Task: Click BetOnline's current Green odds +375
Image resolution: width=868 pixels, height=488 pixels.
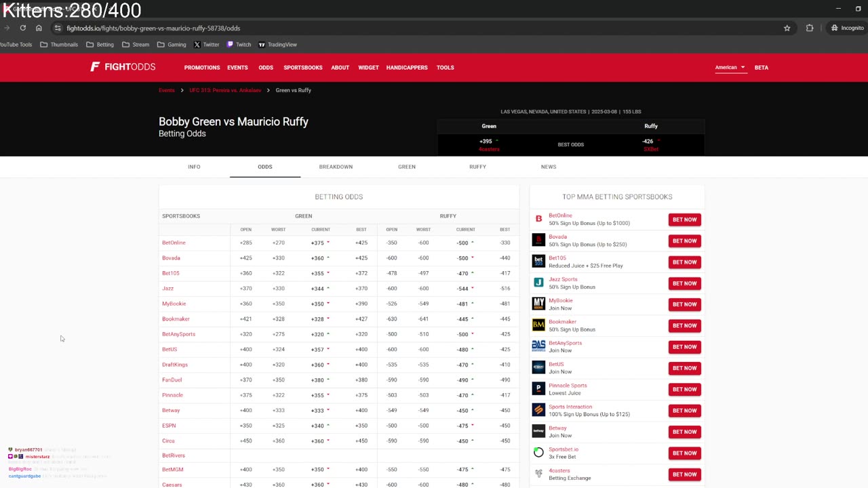Action: (318, 243)
